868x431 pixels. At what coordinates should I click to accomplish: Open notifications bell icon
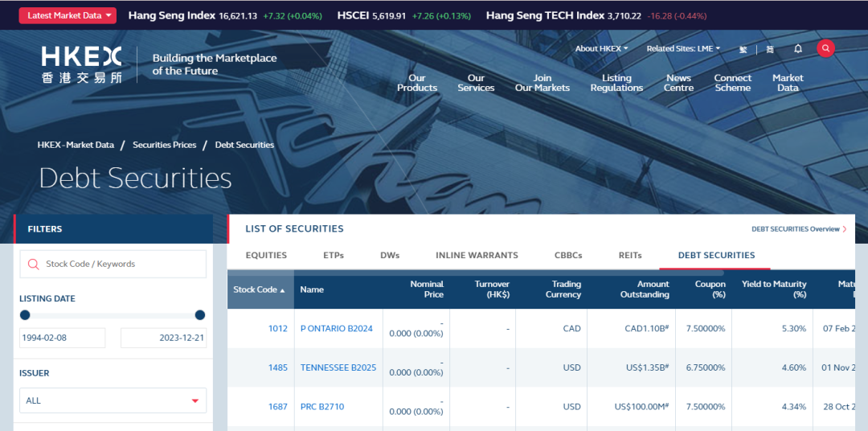pos(798,49)
